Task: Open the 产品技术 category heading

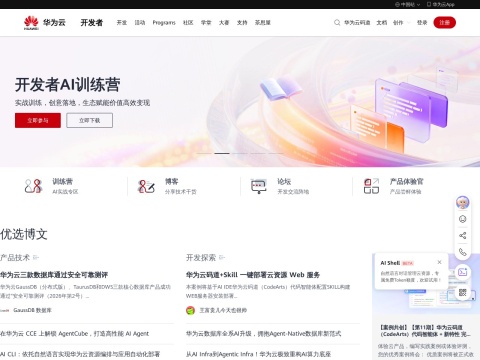Action: click(x=15, y=257)
